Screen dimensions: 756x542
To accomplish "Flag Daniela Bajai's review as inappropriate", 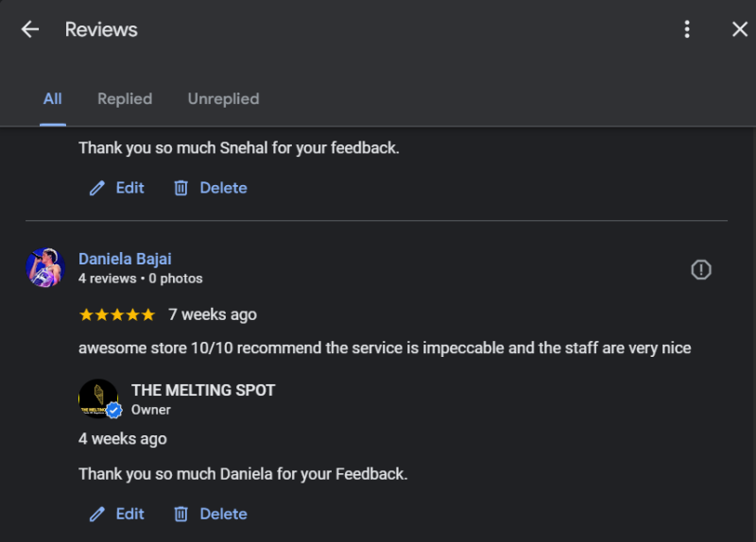I will [700, 270].
